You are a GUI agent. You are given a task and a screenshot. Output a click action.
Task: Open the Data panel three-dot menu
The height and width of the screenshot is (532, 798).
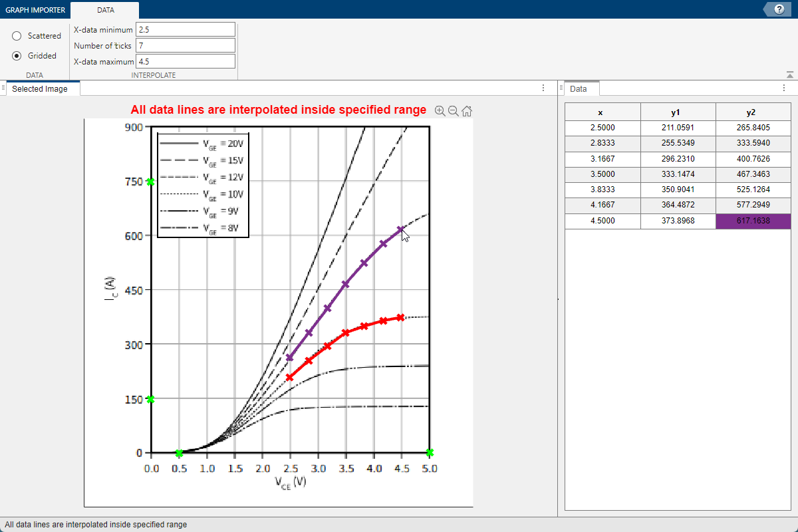coord(783,88)
